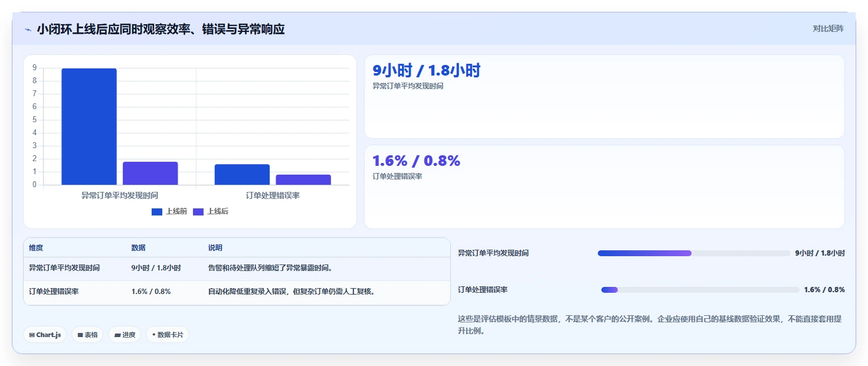Click the 上线后 legend label
Screen dimensions: 868x366
click(218, 211)
